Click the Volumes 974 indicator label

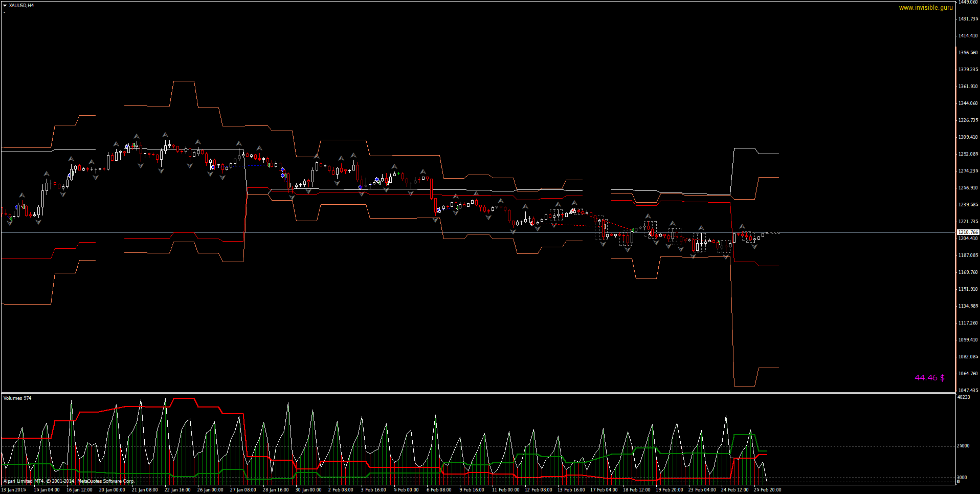[17, 398]
